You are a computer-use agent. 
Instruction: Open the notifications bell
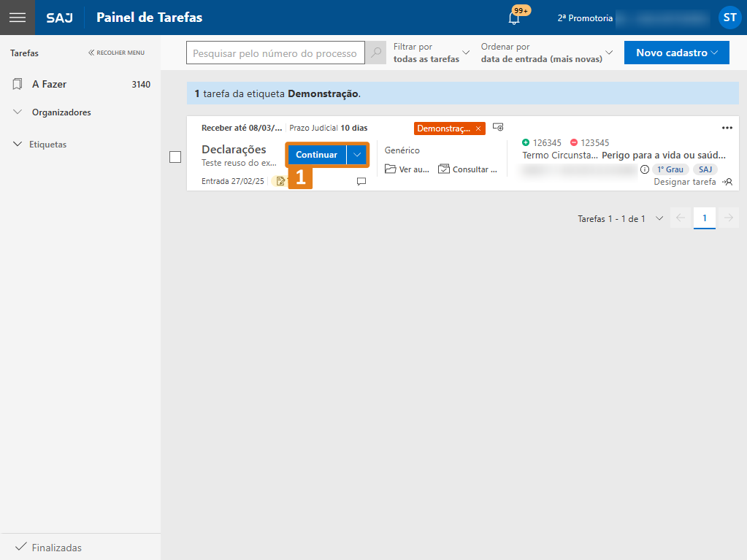coord(514,18)
